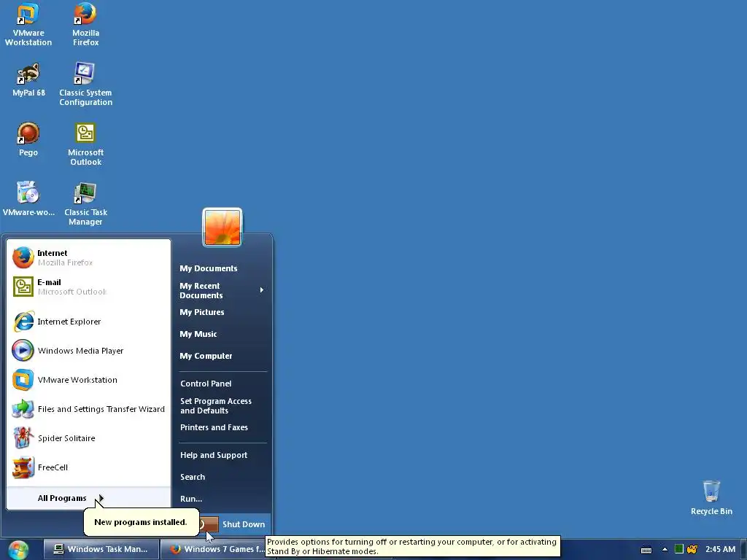Click the keyboard icon in system tray

point(646,550)
